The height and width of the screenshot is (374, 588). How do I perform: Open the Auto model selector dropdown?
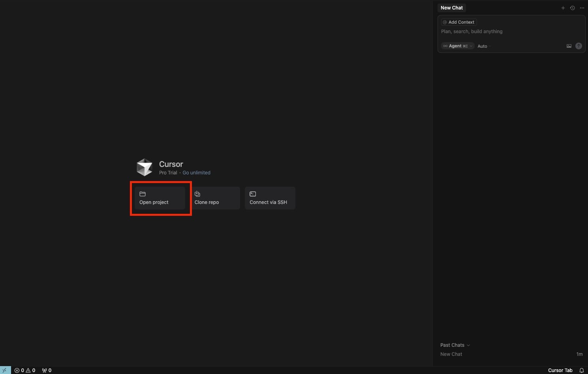point(482,46)
